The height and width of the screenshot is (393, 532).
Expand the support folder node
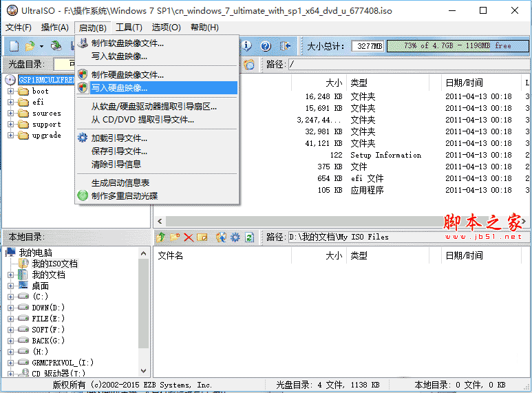coord(10,124)
